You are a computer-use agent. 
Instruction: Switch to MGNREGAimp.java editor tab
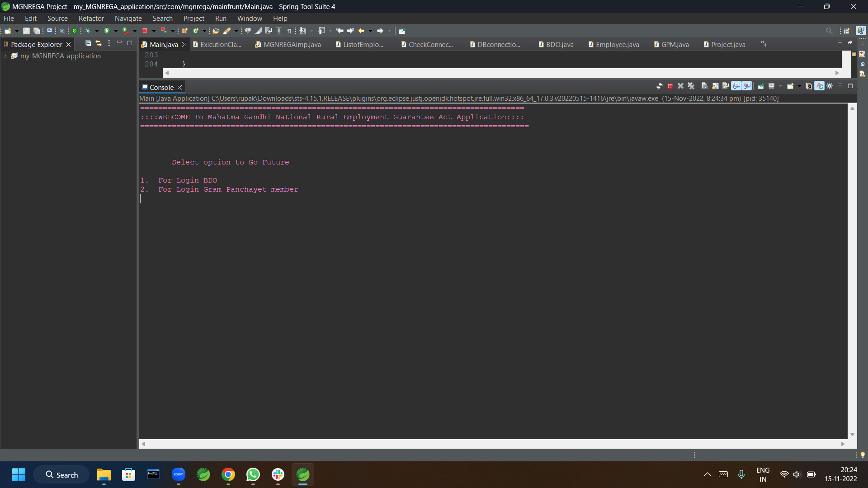point(288,44)
